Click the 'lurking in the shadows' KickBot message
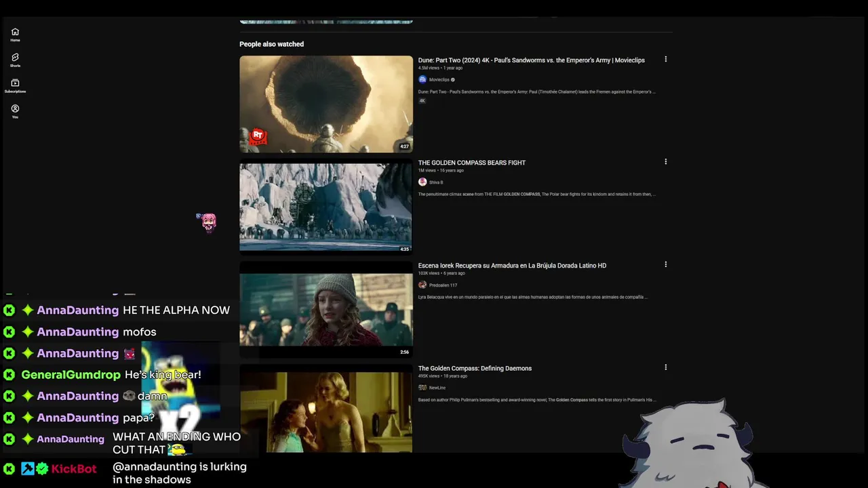The width and height of the screenshot is (868, 488). click(180, 473)
